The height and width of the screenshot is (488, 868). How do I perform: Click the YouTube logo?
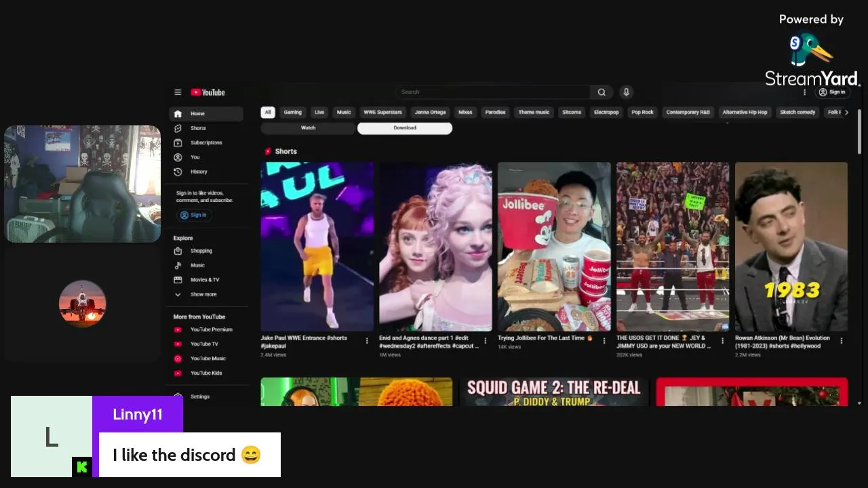[208, 92]
